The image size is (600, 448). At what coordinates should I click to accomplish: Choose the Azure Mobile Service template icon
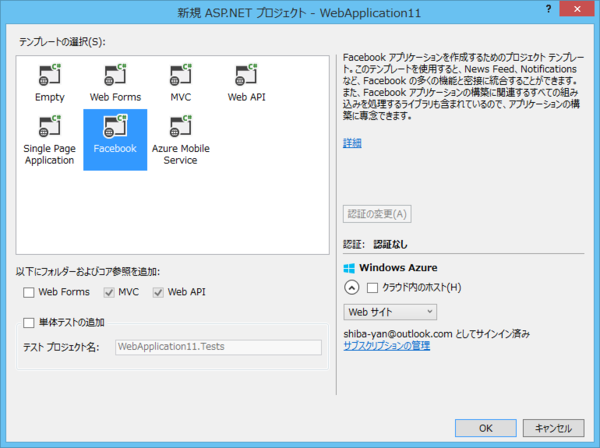click(x=181, y=126)
